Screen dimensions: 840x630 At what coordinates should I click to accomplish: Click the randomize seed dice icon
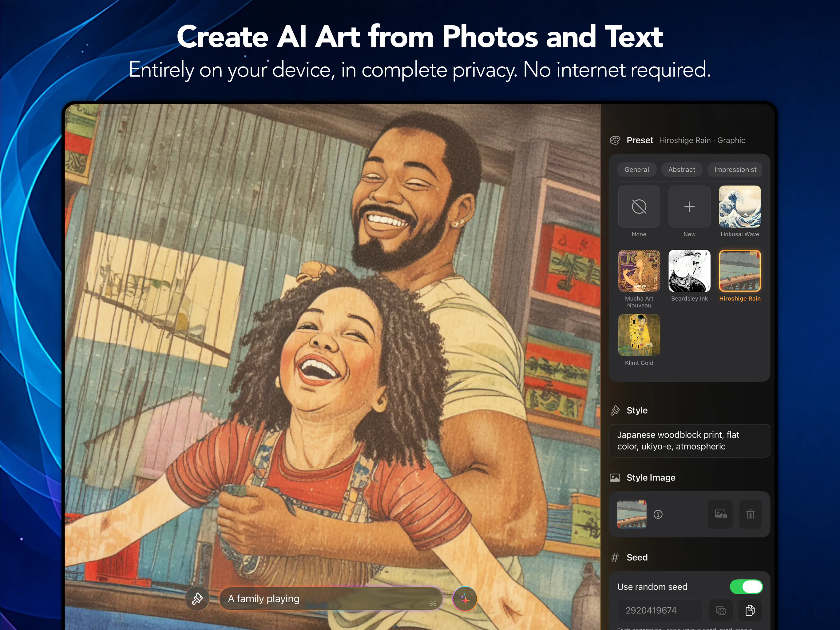[720, 610]
